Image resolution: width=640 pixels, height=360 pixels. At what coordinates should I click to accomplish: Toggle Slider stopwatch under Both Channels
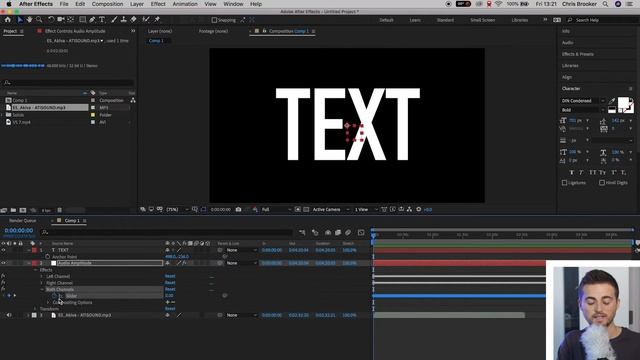click(54, 296)
